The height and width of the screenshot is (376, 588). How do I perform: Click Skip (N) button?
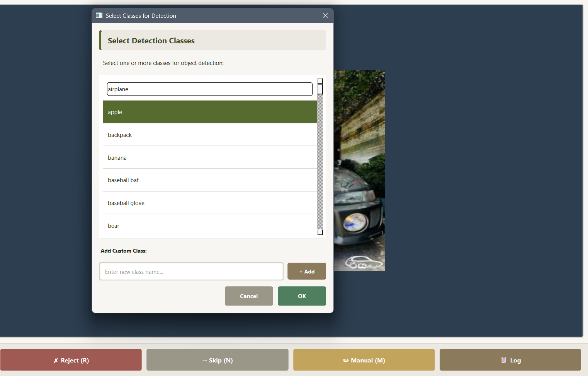(218, 360)
